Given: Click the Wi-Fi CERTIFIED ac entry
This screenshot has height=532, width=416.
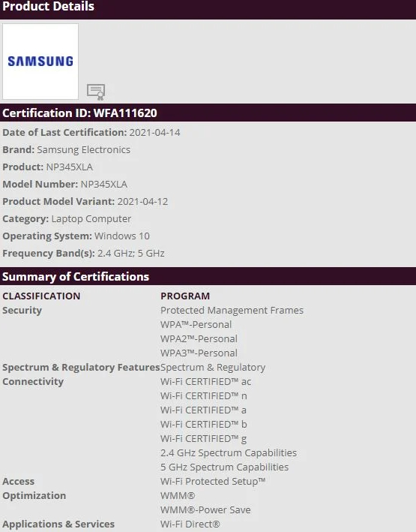Looking at the screenshot, I should 206,381.
